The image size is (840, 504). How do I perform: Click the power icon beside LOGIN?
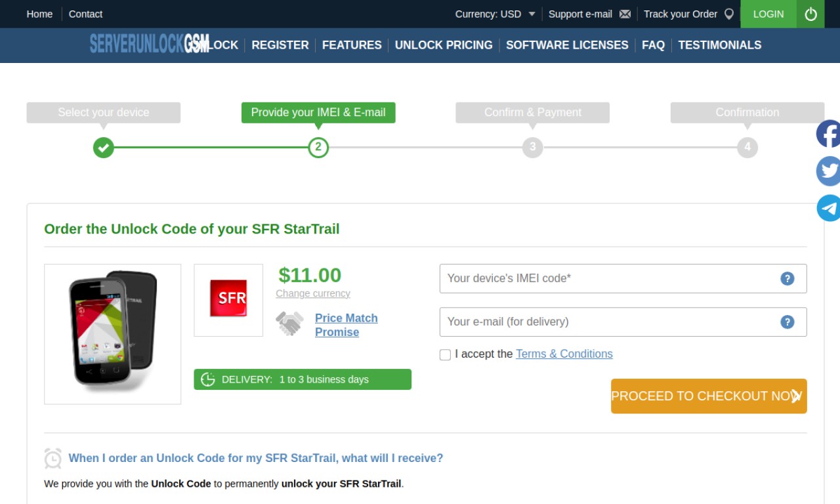tap(811, 14)
